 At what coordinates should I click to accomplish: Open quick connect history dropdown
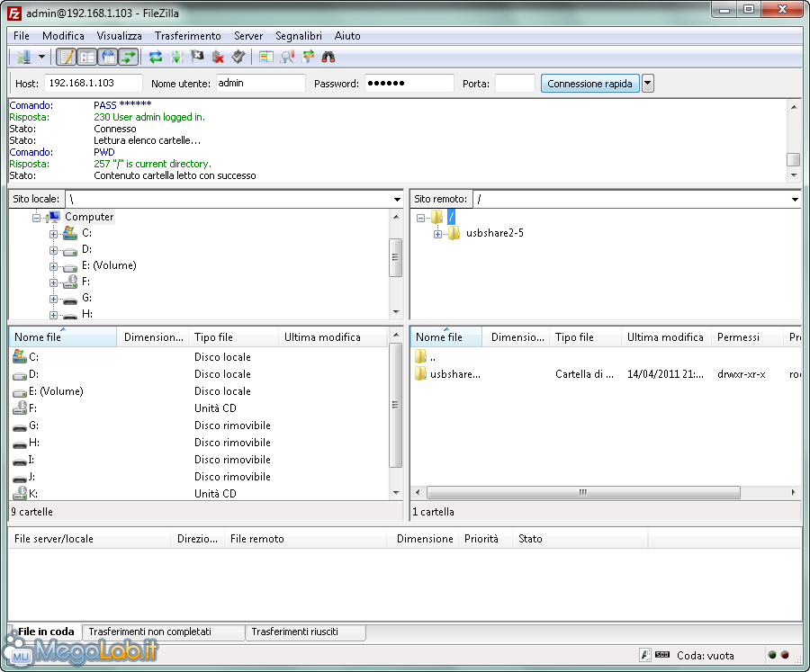tap(648, 84)
